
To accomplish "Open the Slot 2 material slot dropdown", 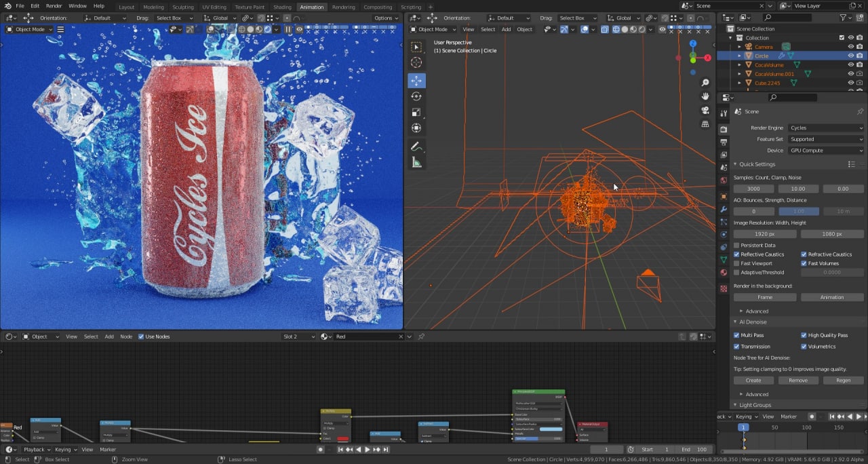I will pyautogui.click(x=299, y=336).
